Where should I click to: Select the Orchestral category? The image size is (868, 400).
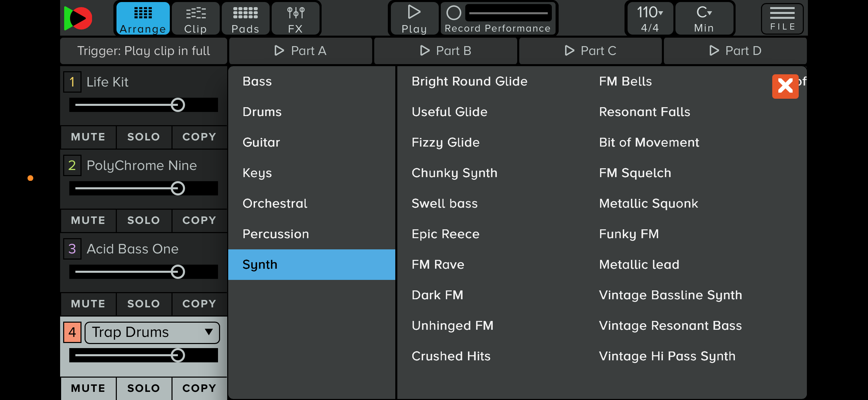pyautogui.click(x=312, y=204)
